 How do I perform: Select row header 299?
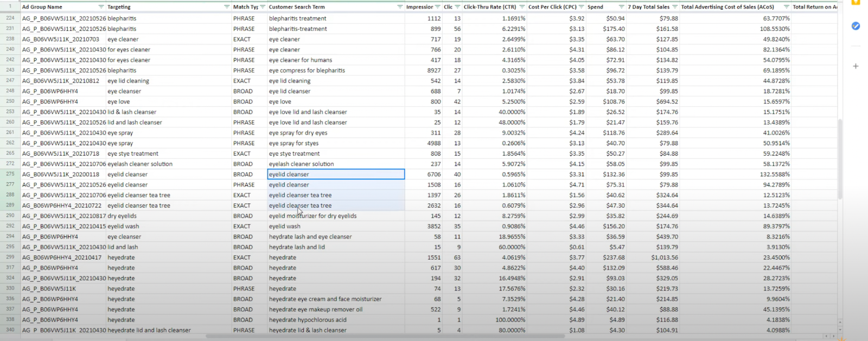[10, 258]
